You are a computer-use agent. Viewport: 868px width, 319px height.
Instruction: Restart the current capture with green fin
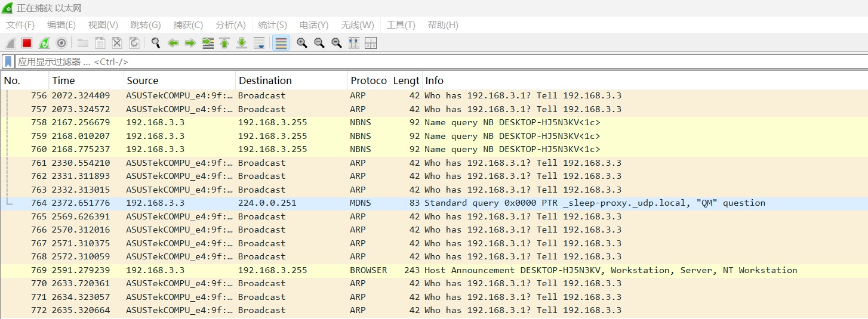[x=44, y=43]
